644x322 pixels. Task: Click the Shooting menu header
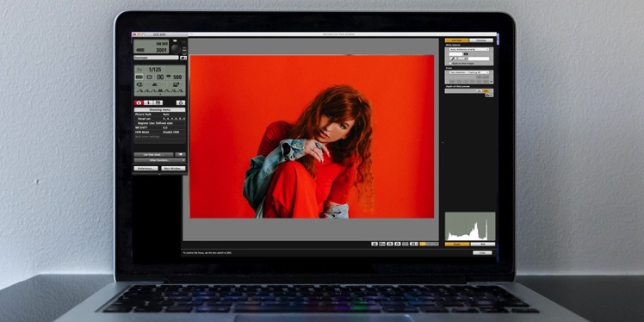pos(160,109)
